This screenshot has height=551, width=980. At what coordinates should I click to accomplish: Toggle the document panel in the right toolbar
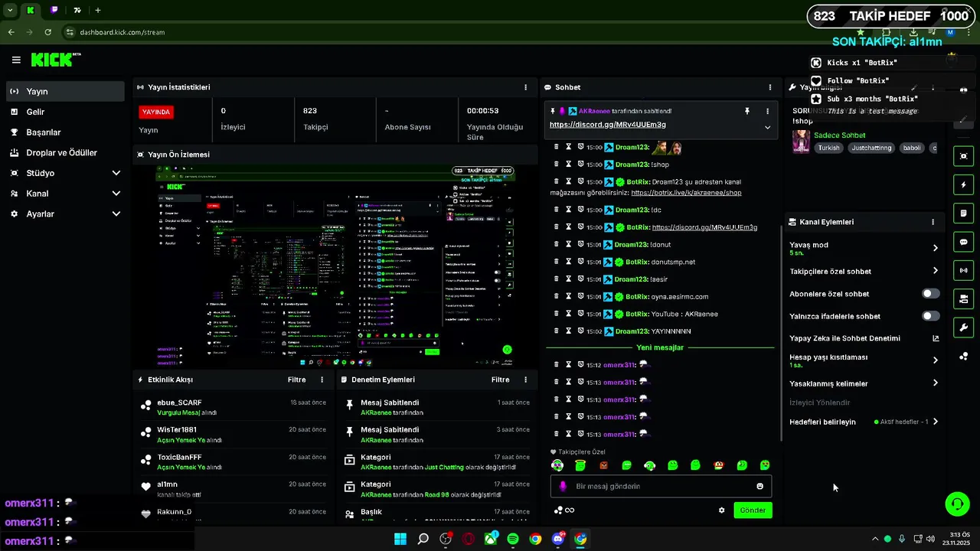click(x=964, y=213)
